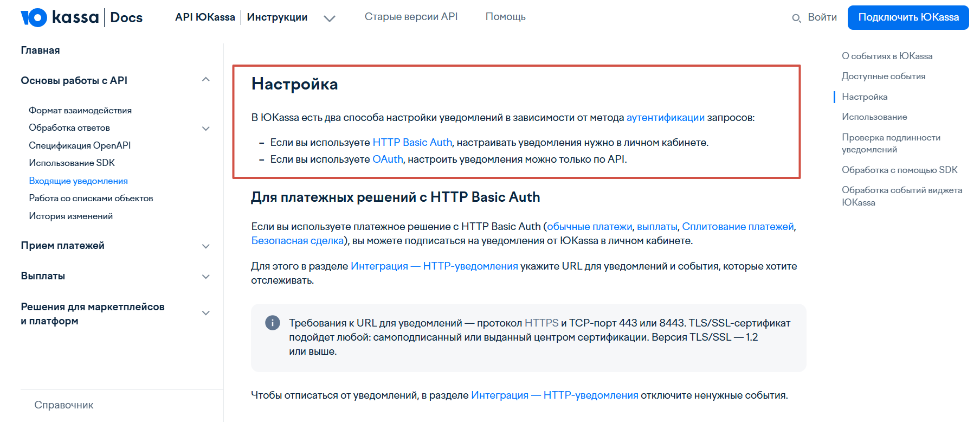This screenshot has width=980, height=422.
Task: Click the info icon in the requirements note
Action: (x=272, y=323)
